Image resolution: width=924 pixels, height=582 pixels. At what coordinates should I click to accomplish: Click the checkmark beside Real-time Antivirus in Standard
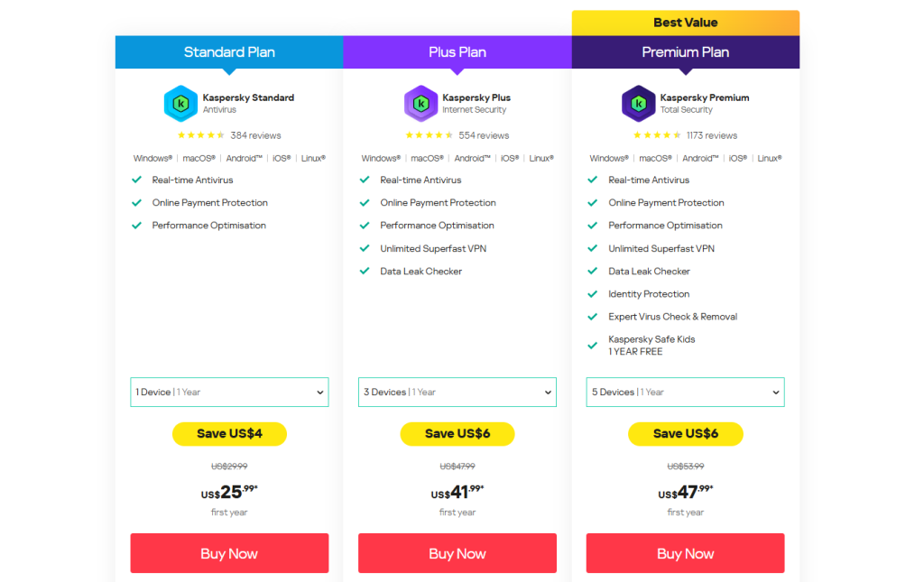136,180
